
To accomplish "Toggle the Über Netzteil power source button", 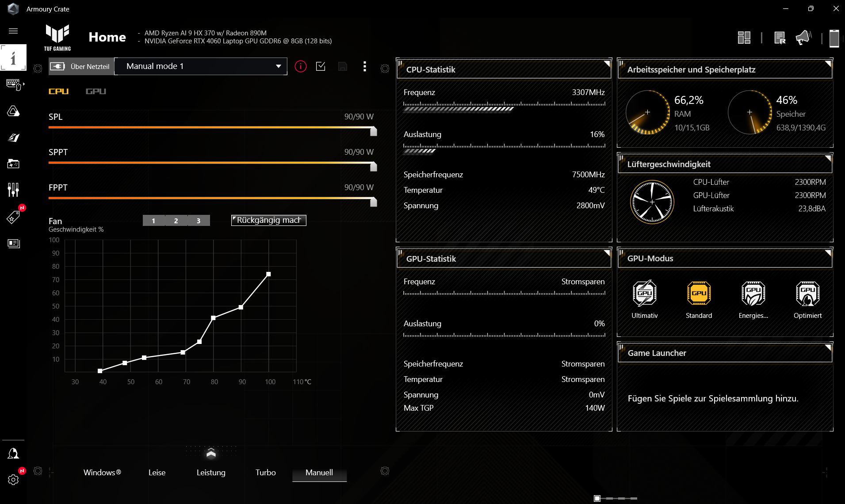I will point(81,66).
